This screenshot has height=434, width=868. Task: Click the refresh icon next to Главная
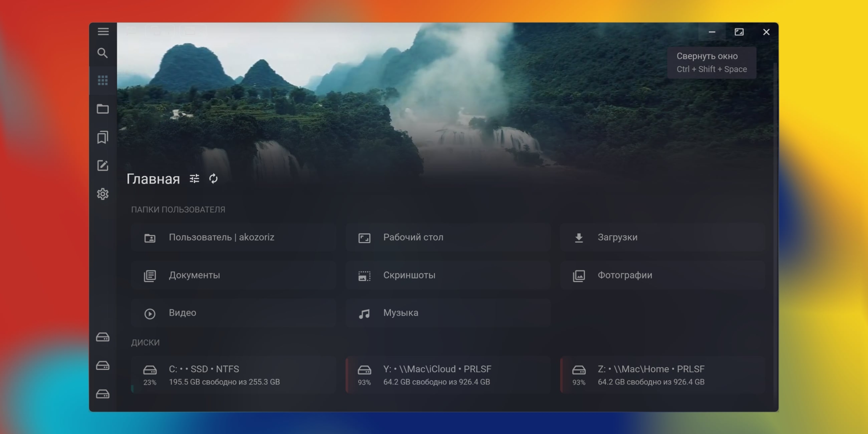click(x=213, y=179)
